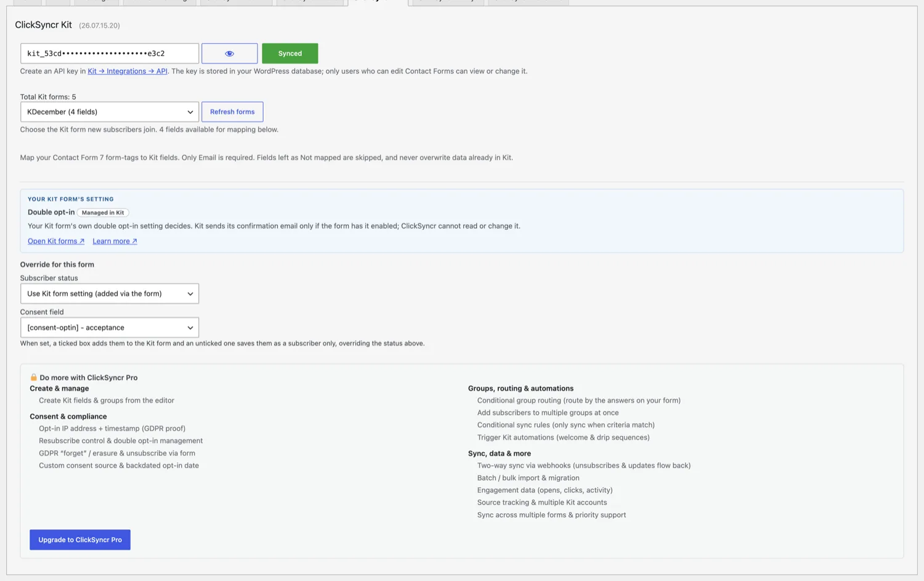Screen dimensions: 924x581
Task: Click the Two-way sync via webhooks line
Action: pyautogui.click(x=584, y=466)
